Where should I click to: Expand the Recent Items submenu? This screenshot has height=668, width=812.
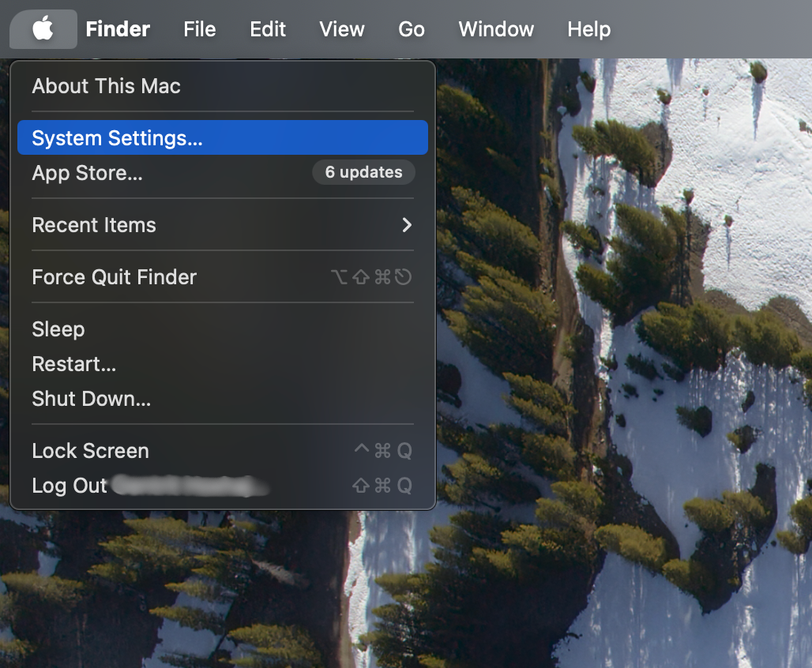click(x=94, y=224)
